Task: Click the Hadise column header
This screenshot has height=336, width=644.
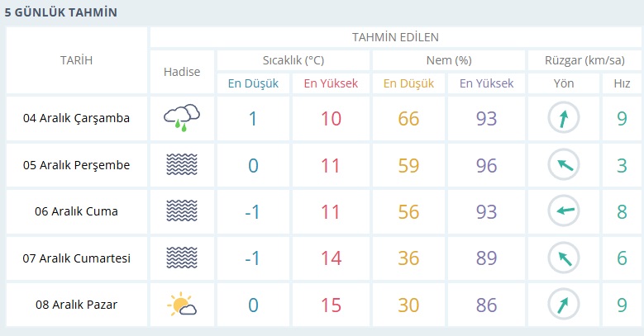Action: pyautogui.click(x=182, y=72)
